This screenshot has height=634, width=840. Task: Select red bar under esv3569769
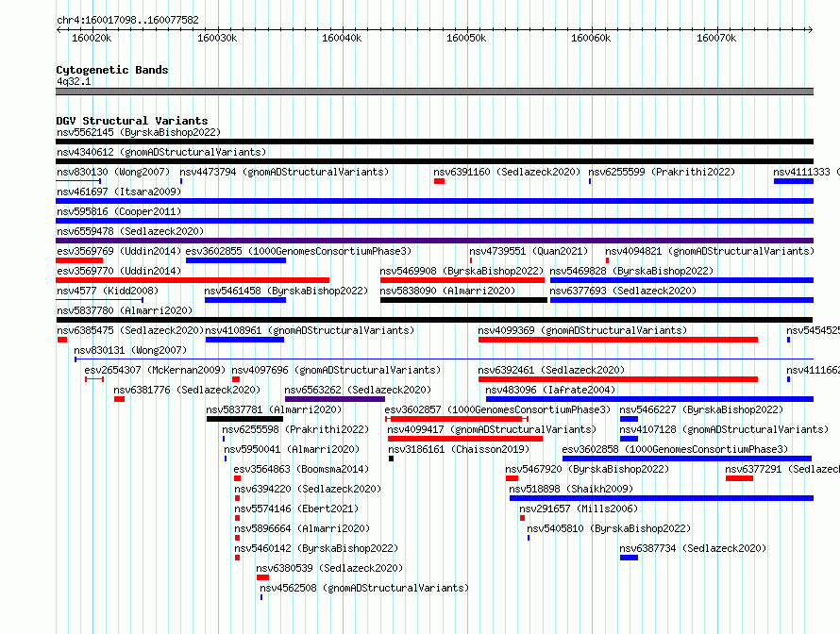coord(79,260)
